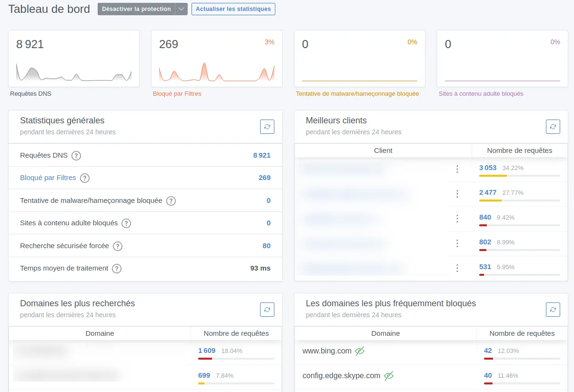The height and width of the screenshot is (392, 574).
Task: Click the 840 request count
Action: tap(485, 217)
